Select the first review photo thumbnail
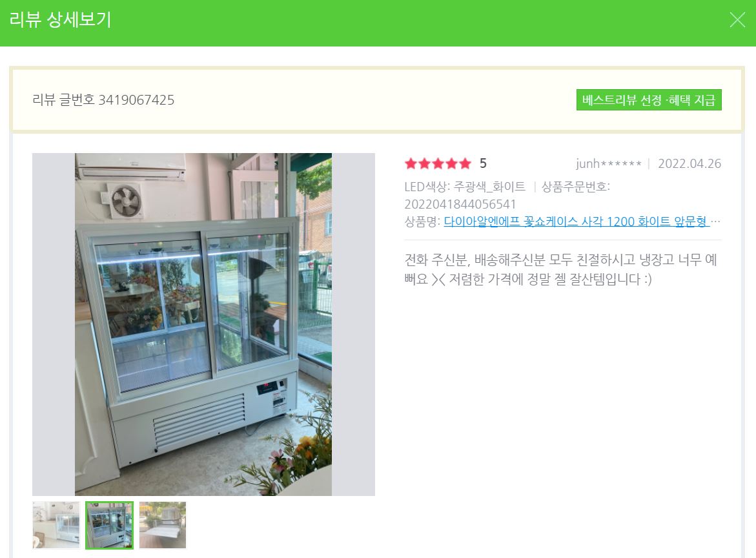The width and height of the screenshot is (756, 558). pyautogui.click(x=56, y=525)
